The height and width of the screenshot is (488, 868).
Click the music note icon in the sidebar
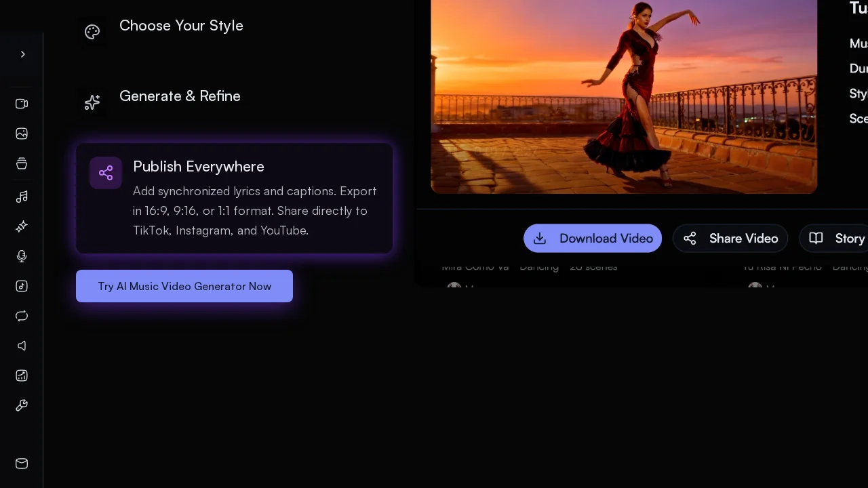[x=22, y=197]
